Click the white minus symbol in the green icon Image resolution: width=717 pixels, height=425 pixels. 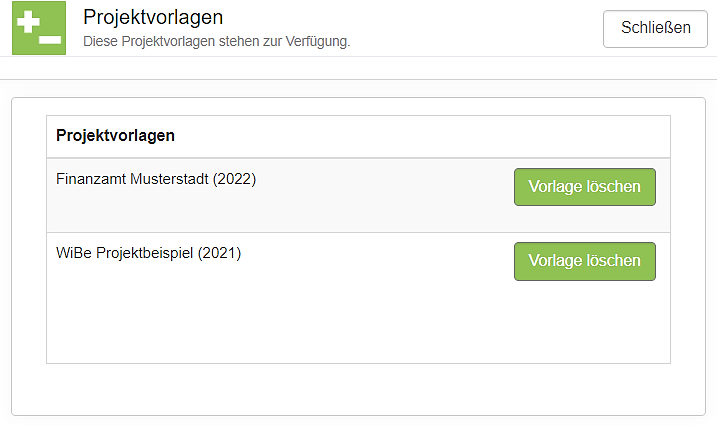[x=50, y=38]
